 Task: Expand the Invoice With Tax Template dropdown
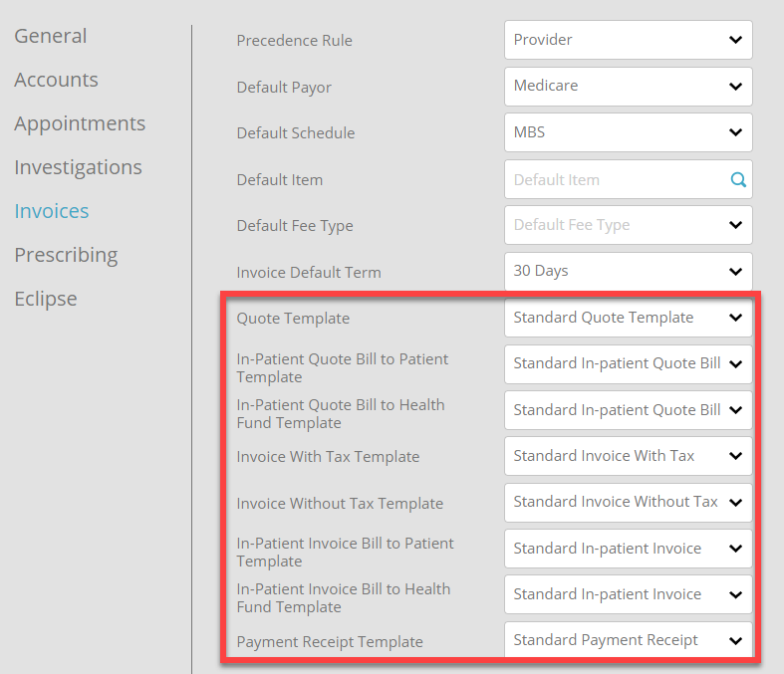(x=628, y=456)
